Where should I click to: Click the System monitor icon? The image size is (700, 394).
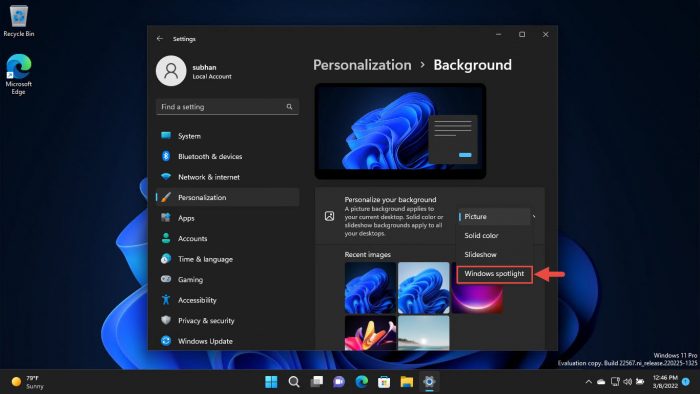tap(166, 136)
